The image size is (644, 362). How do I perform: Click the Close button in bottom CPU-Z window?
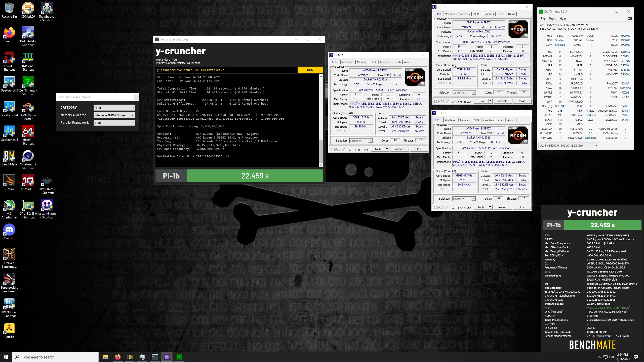[x=522, y=207]
